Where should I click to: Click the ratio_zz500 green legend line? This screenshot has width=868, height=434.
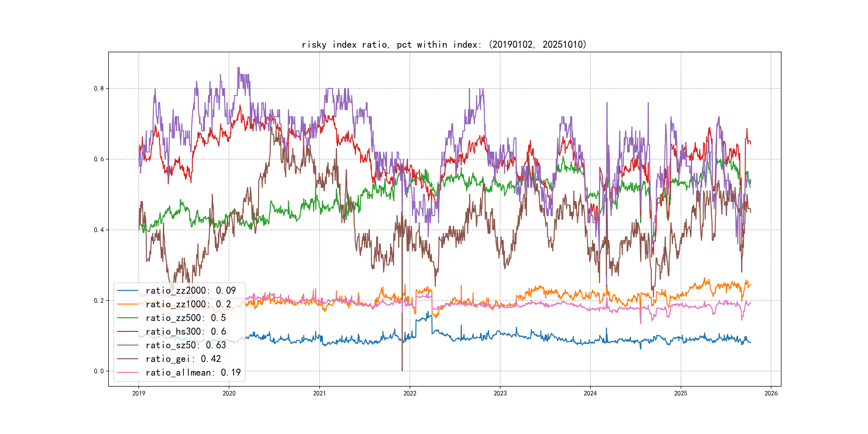coord(127,318)
